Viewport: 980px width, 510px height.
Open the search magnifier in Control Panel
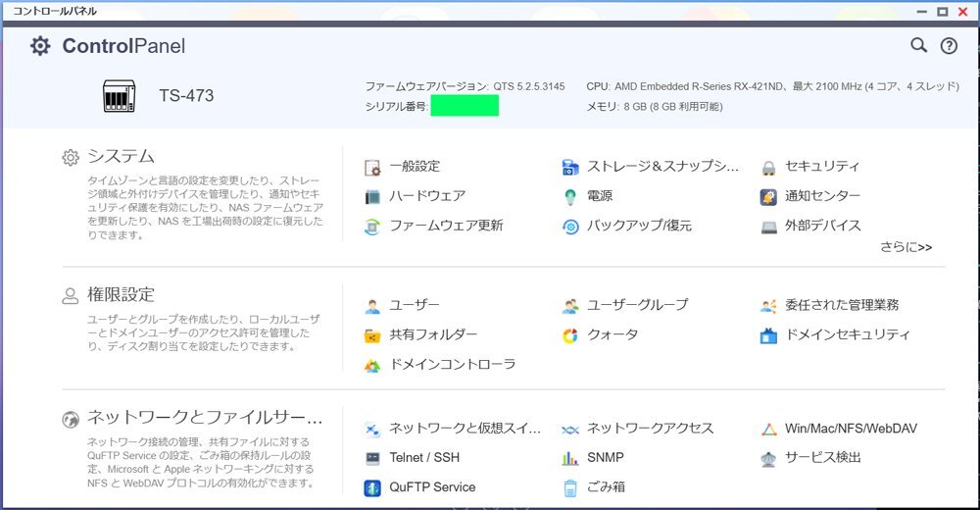[x=918, y=45]
